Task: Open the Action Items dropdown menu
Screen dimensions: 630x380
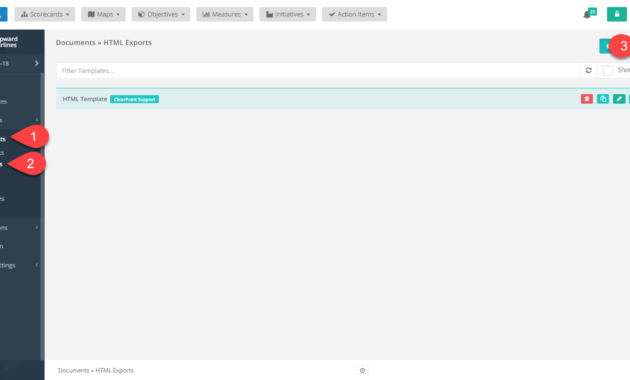Action: tap(354, 14)
